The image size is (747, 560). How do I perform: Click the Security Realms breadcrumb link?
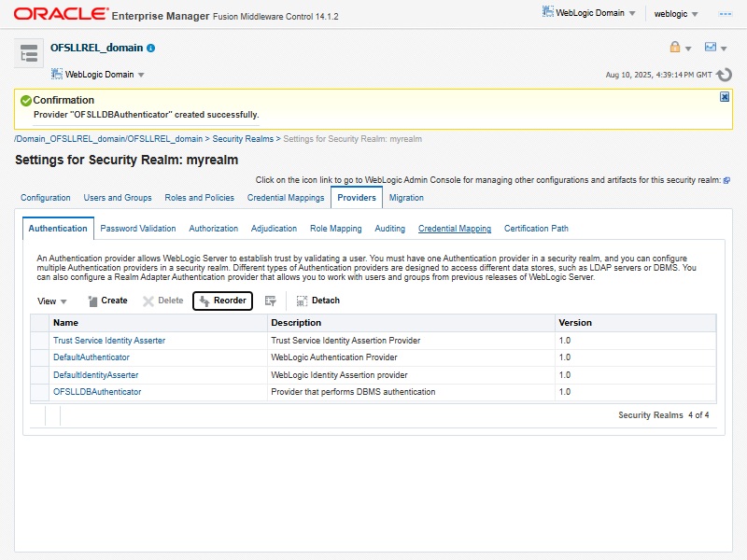pyautogui.click(x=243, y=139)
